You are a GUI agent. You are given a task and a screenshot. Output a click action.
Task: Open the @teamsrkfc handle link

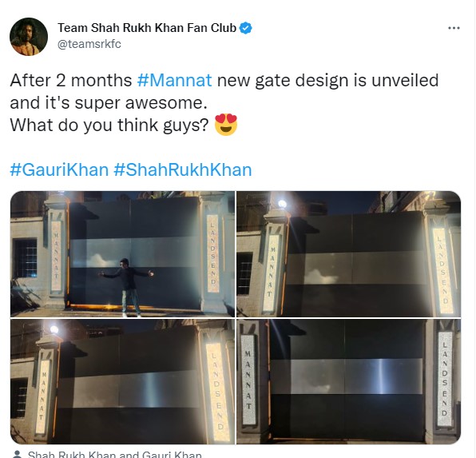pos(89,44)
